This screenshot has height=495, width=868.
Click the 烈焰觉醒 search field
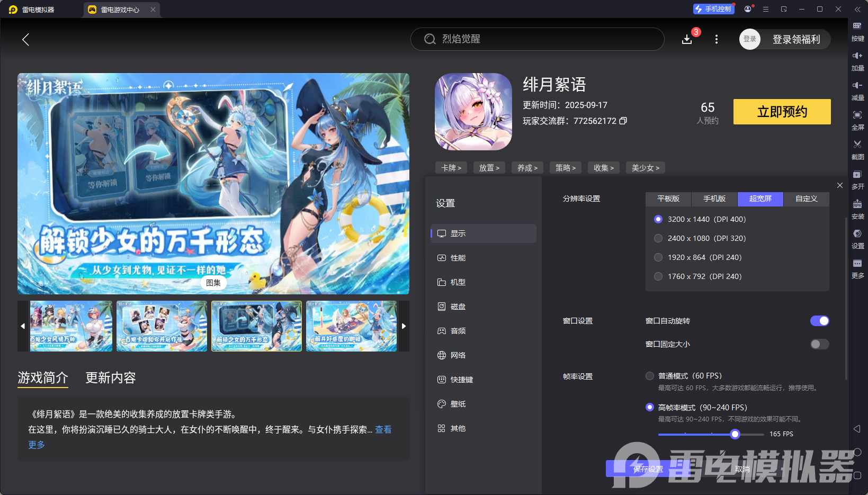click(x=537, y=39)
